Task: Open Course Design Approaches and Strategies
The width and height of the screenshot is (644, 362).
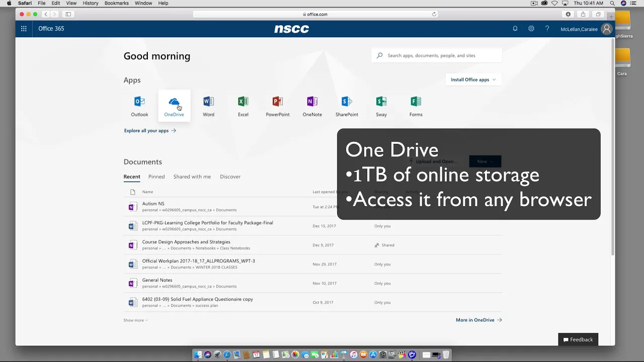Action: coord(186,242)
